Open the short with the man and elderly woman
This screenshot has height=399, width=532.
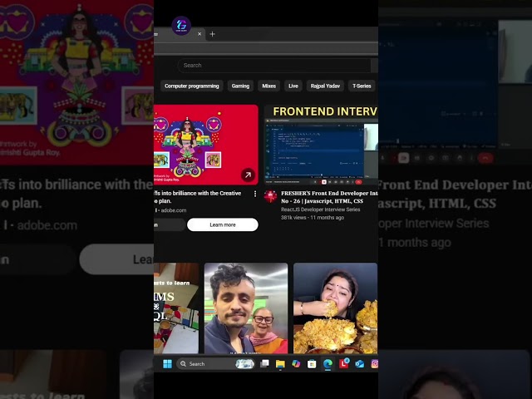click(x=246, y=308)
